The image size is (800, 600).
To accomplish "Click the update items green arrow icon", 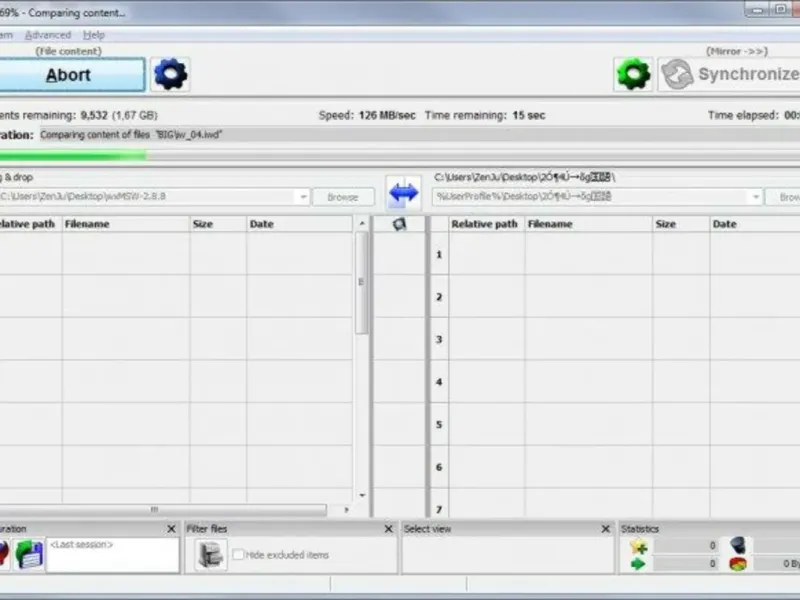I will [638, 564].
